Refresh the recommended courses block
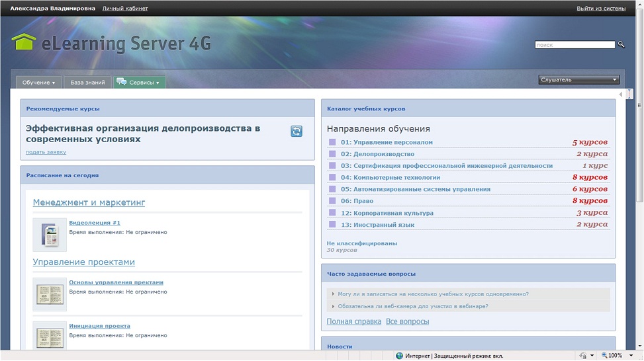644x361 pixels. click(296, 132)
